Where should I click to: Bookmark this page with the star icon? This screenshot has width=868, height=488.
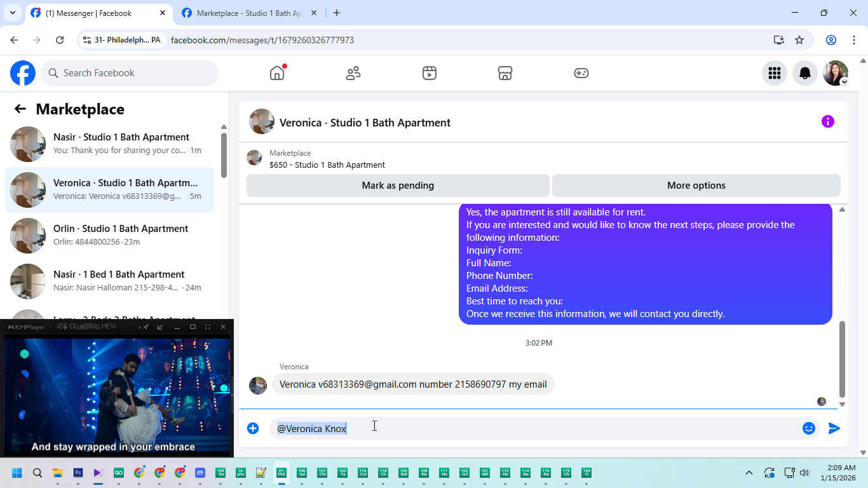pos(799,40)
